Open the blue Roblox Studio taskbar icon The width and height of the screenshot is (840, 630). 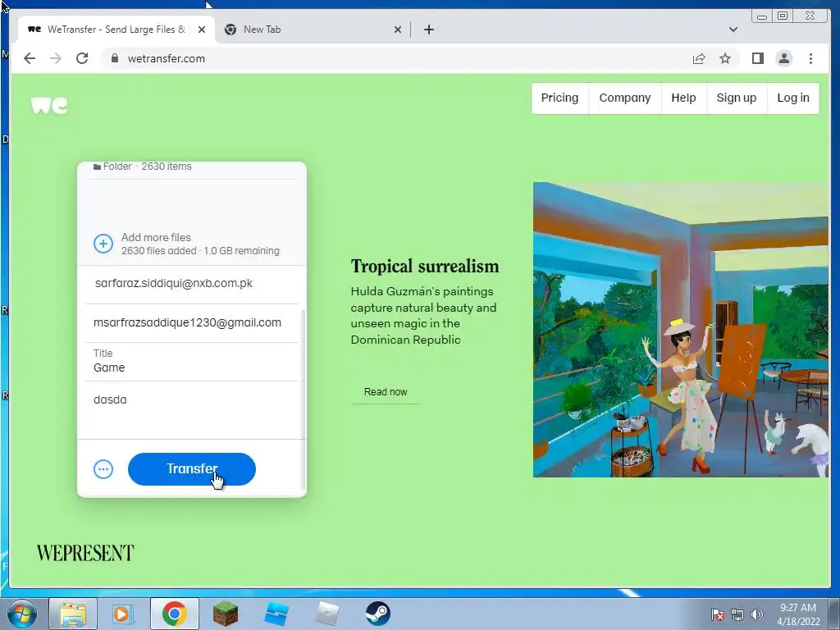point(276,614)
